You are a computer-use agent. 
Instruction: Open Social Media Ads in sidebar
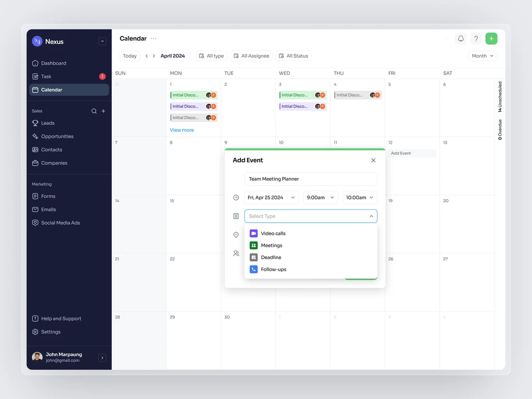69,223
